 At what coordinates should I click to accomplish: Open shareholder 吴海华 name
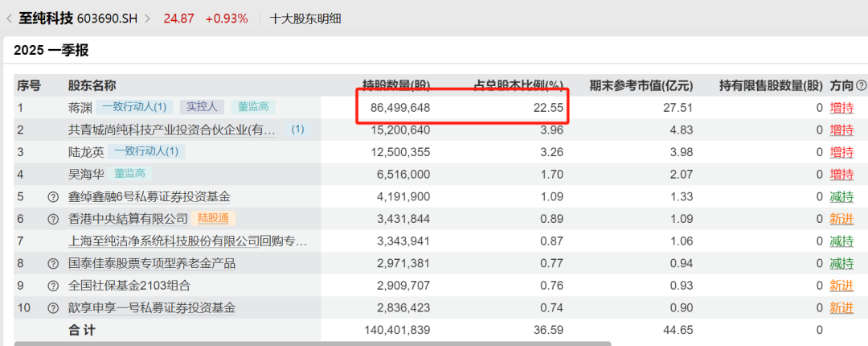click(86, 174)
